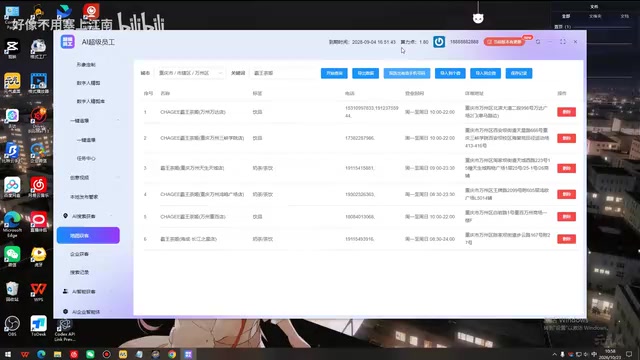Open the Codex API Link desktop shortcut

64,330
